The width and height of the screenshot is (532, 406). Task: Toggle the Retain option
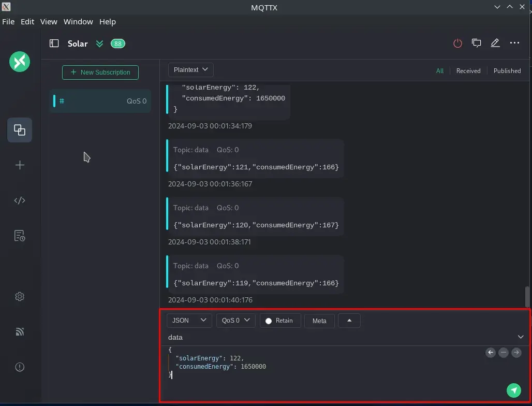click(x=280, y=321)
